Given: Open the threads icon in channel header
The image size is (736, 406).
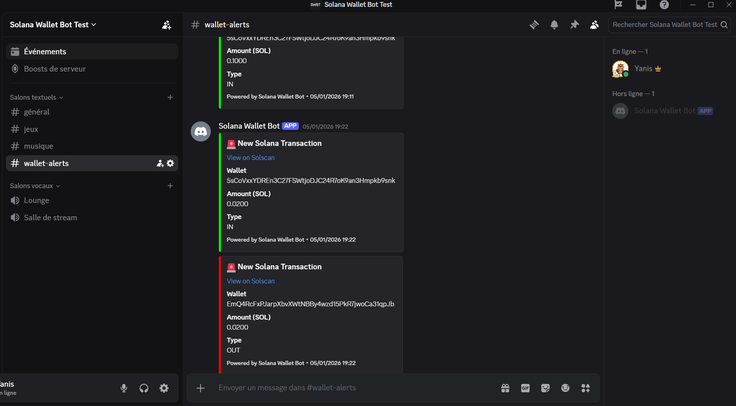Looking at the screenshot, I should point(534,25).
